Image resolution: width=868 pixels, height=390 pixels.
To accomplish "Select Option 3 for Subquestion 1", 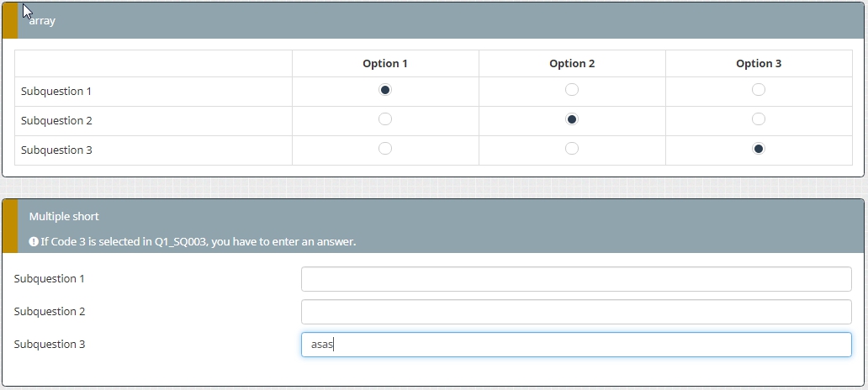I will (x=759, y=90).
